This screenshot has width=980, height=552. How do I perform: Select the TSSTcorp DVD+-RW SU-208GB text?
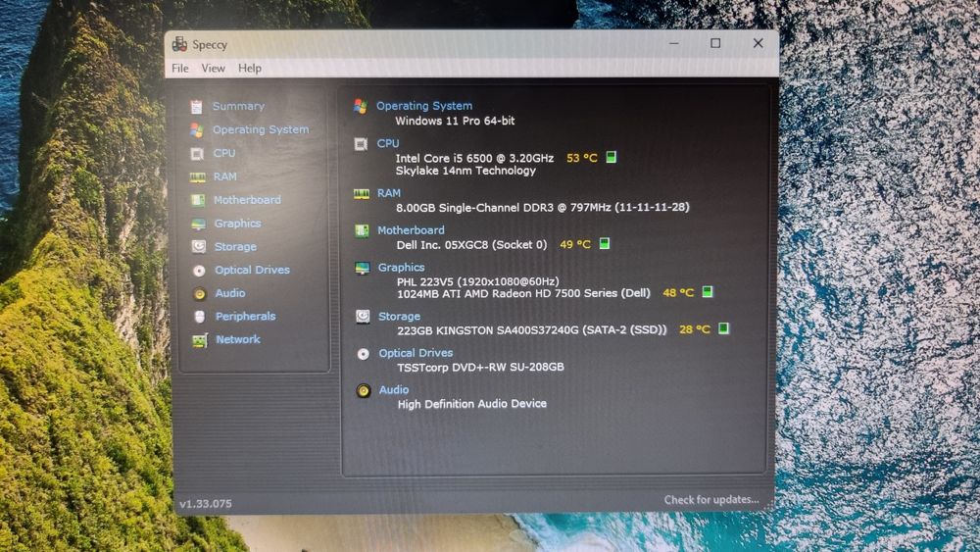(480, 367)
